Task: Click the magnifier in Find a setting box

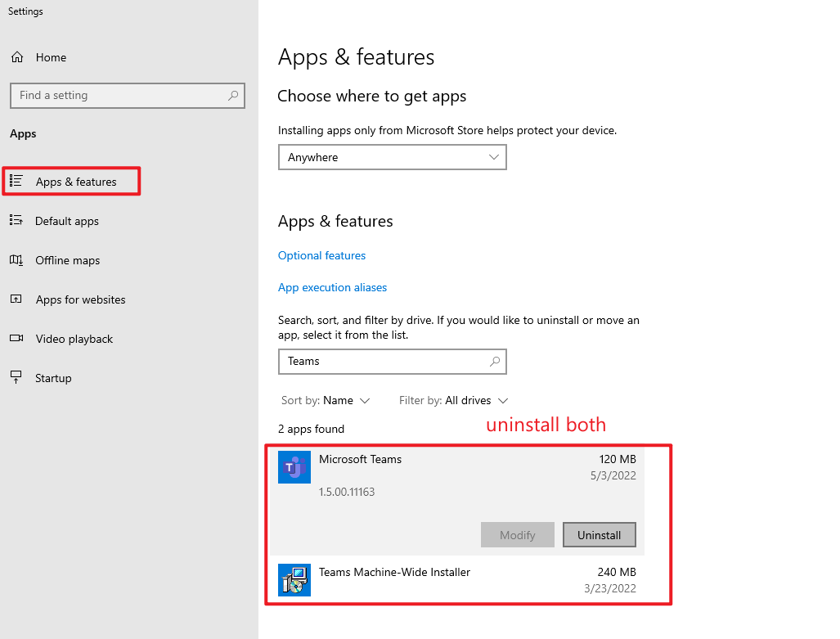Action: tap(233, 96)
